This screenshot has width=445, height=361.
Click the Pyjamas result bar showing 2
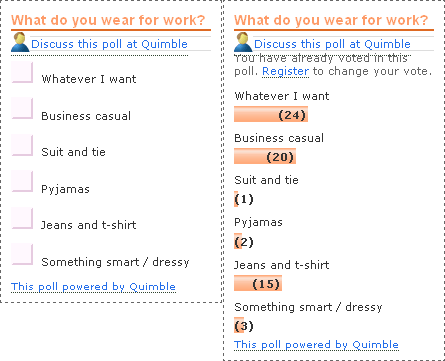tap(238, 241)
